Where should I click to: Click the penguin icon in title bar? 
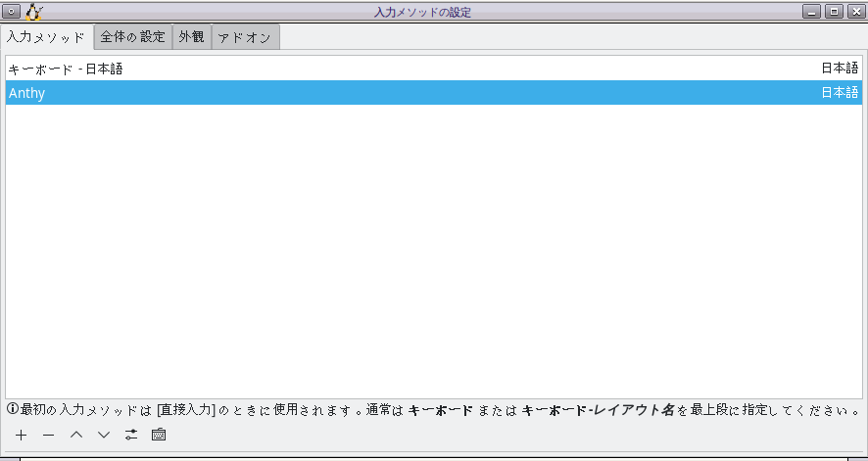[33, 12]
